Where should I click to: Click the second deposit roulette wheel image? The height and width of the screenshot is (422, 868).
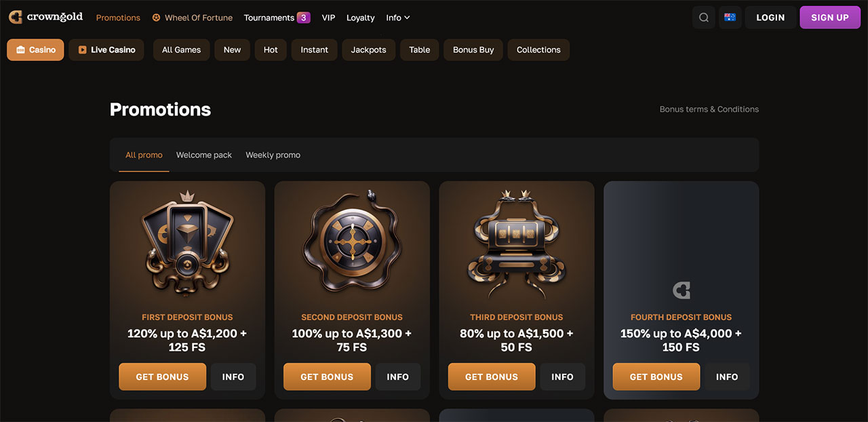coord(351,244)
